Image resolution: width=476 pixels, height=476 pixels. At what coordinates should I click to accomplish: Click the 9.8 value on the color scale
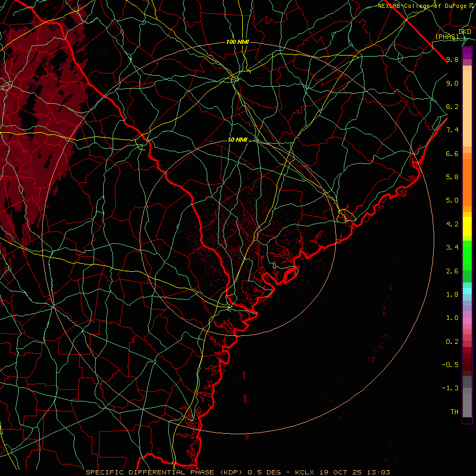(452, 59)
